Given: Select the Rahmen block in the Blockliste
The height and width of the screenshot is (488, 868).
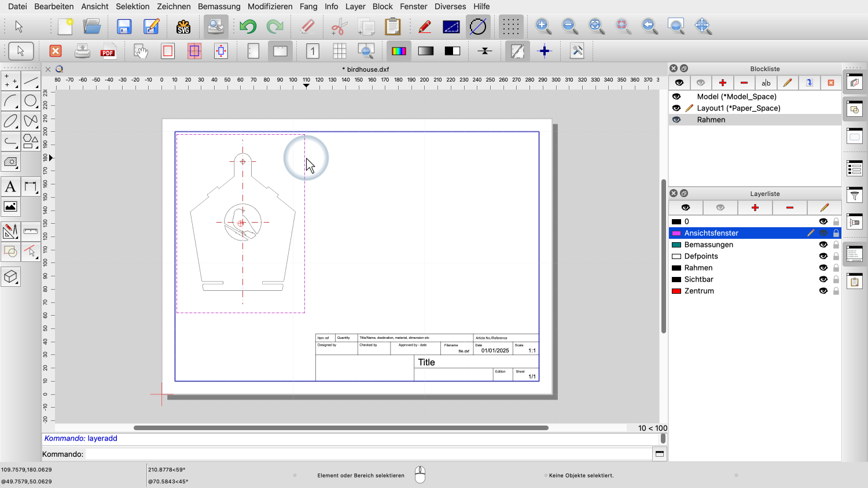Looking at the screenshot, I should pos(711,120).
